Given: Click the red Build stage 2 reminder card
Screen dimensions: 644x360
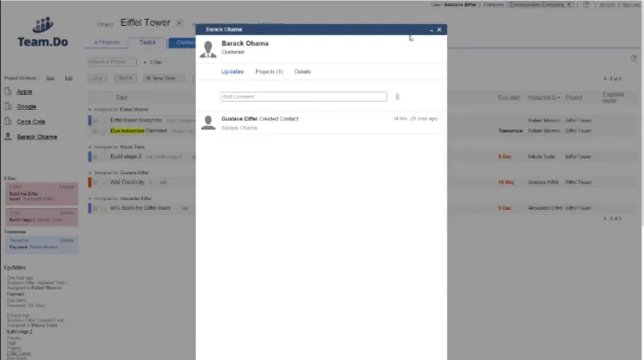Looking at the screenshot, I should [x=41, y=216].
